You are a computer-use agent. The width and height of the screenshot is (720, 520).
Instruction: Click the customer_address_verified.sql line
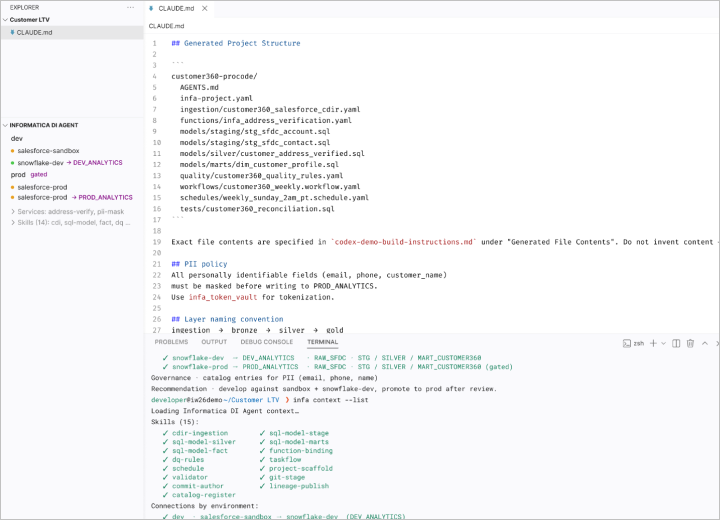click(272, 153)
